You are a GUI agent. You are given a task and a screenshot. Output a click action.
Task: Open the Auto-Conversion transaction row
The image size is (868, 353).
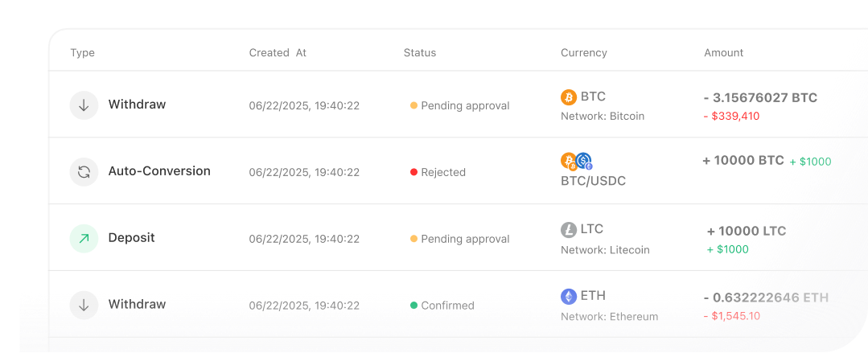[159, 171]
